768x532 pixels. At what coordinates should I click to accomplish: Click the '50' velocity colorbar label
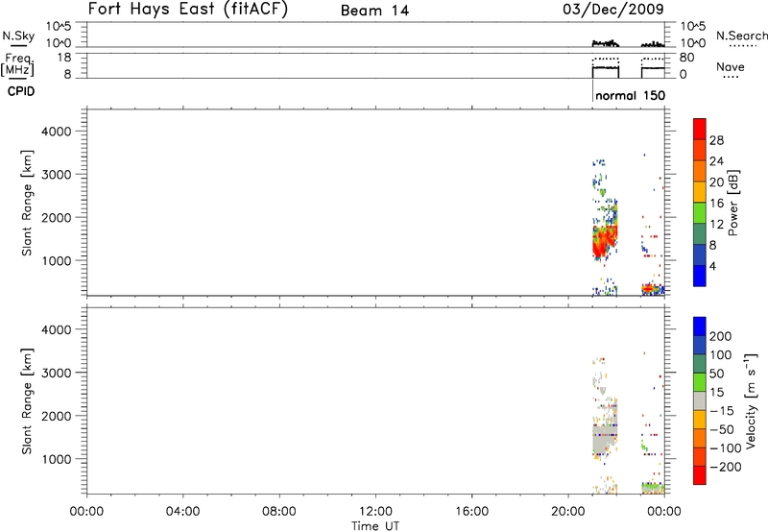pos(716,374)
